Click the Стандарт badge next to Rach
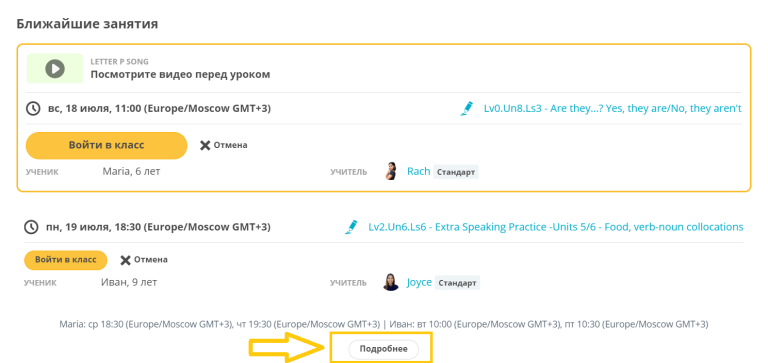 point(456,172)
